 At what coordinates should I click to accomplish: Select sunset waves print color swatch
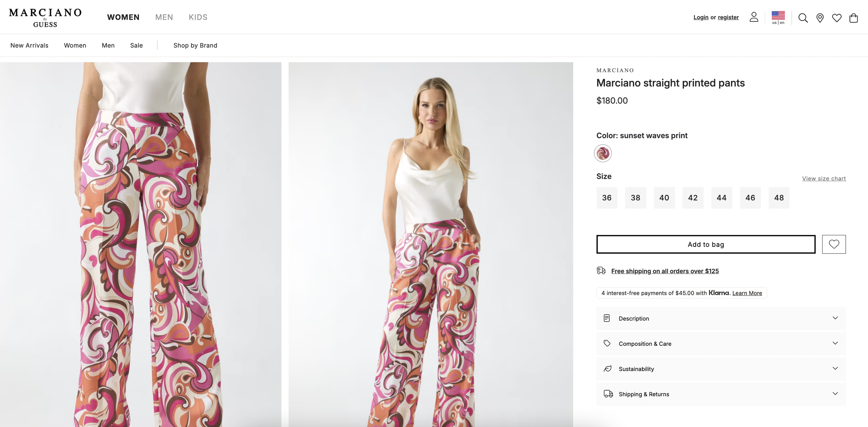[603, 153]
